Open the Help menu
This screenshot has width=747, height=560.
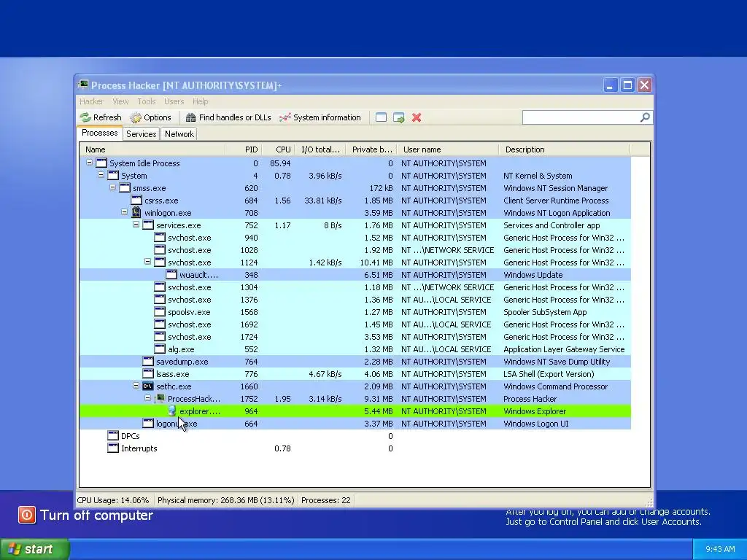coord(200,101)
